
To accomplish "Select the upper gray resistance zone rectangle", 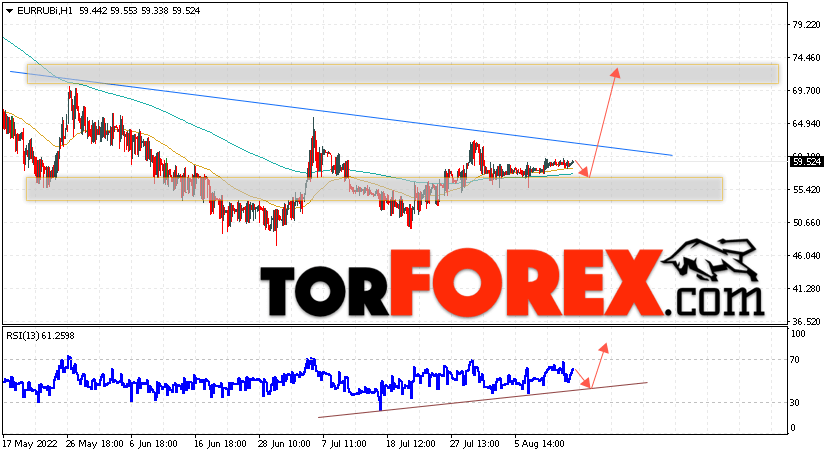I will [x=403, y=74].
